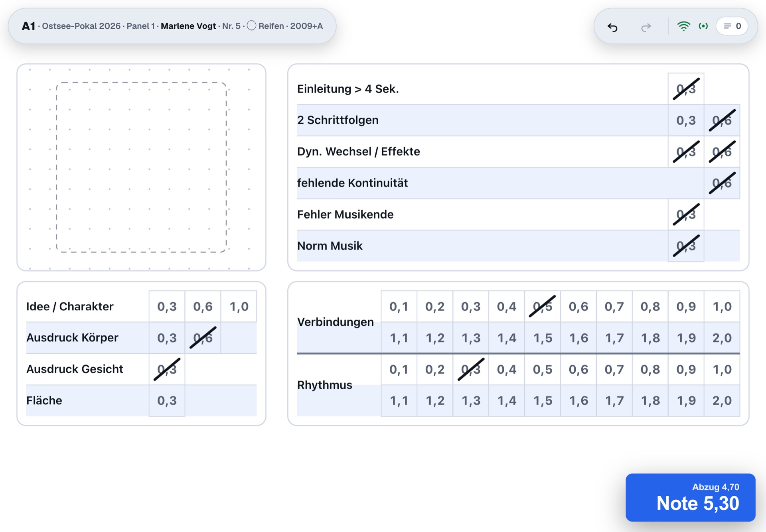Toggle 0,3 for Fehler Musikende

click(x=686, y=215)
